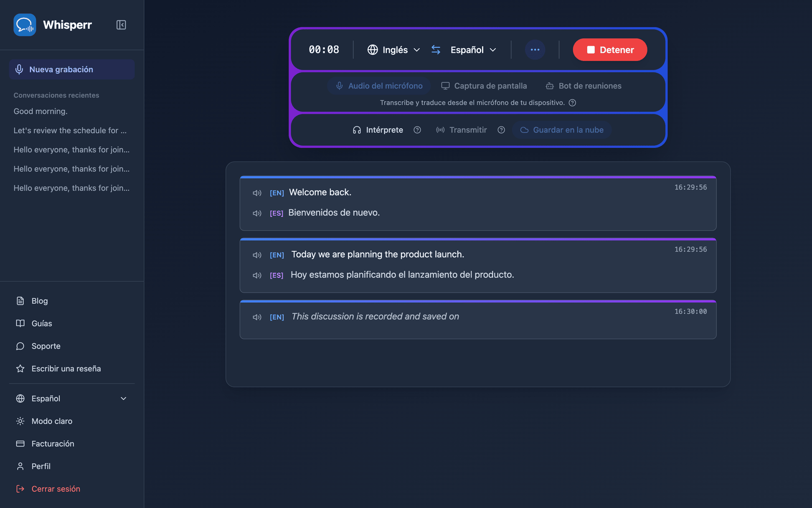
Task: Select Captura de pantalla tab
Action: (484, 86)
